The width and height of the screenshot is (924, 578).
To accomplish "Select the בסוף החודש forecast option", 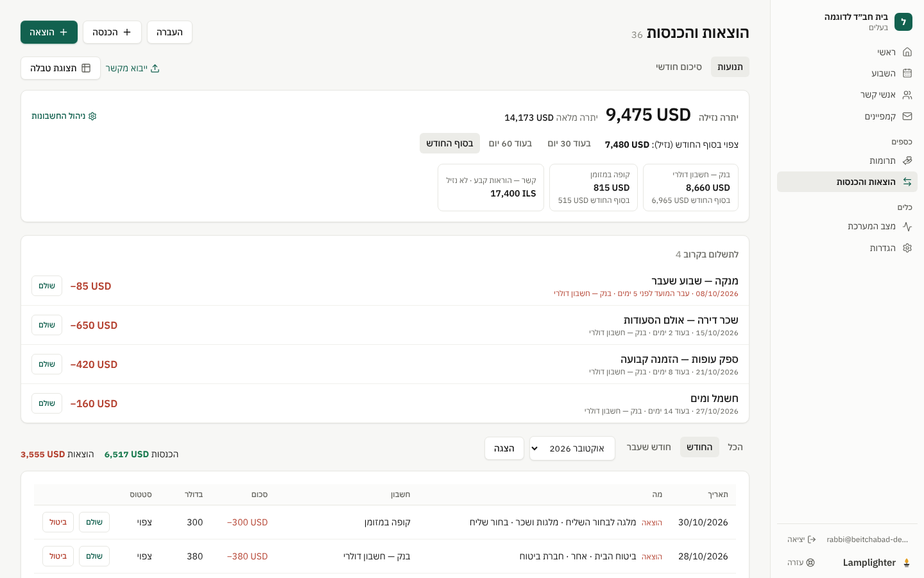I will coord(450,143).
